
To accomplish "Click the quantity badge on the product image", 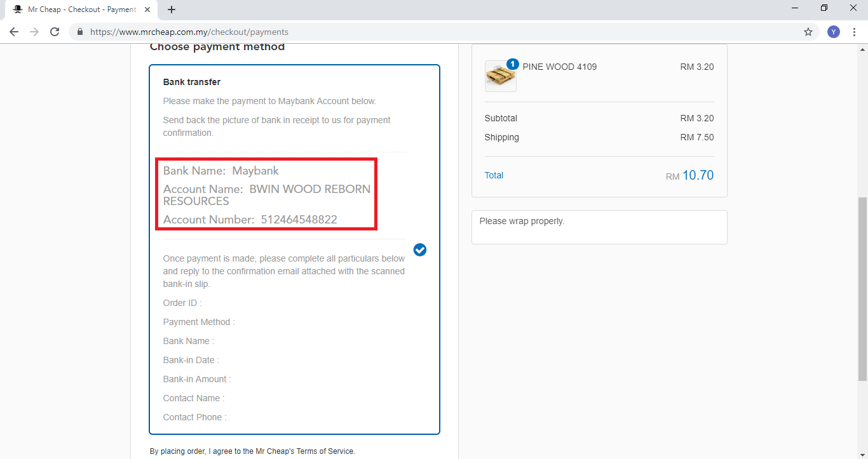I will (513, 64).
